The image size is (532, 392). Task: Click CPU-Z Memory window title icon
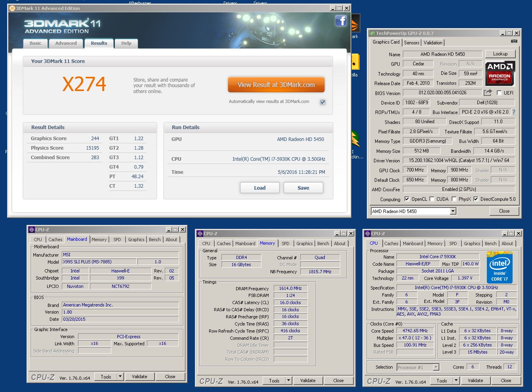click(200, 234)
